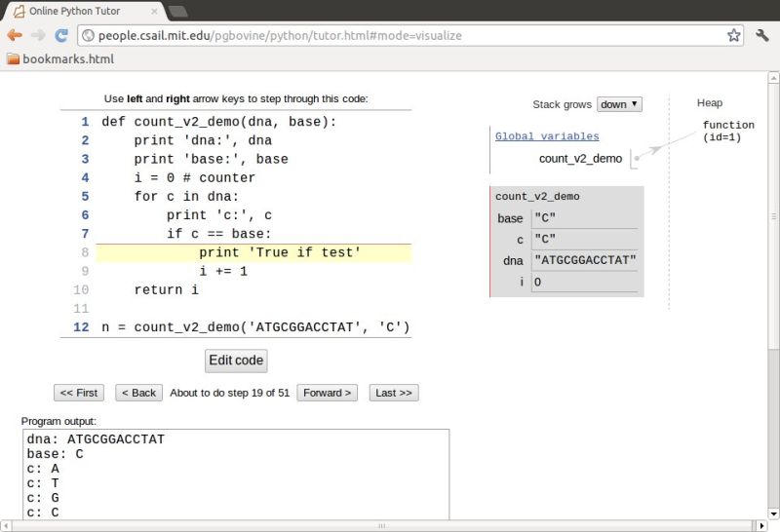The height and width of the screenshot is (532, 780).
Task: Open the Stack grows dropdown
Action: 619,104
